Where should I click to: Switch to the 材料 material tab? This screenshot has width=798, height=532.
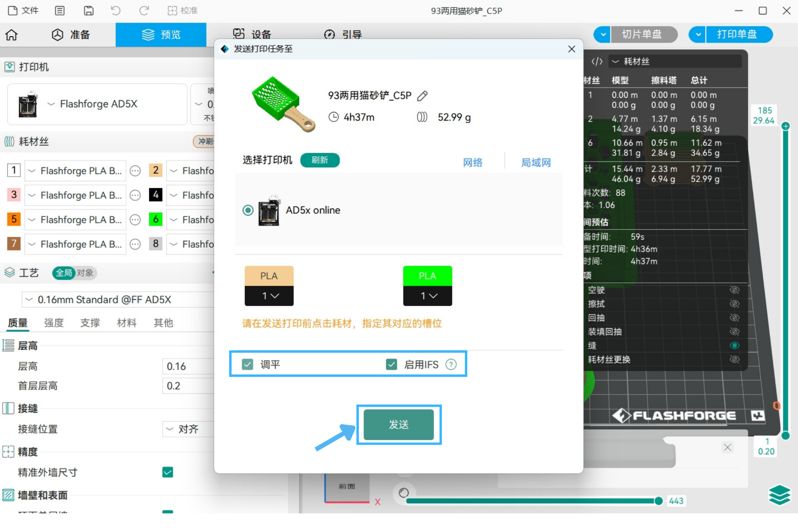pyautogui.click(x=127, y=323)
